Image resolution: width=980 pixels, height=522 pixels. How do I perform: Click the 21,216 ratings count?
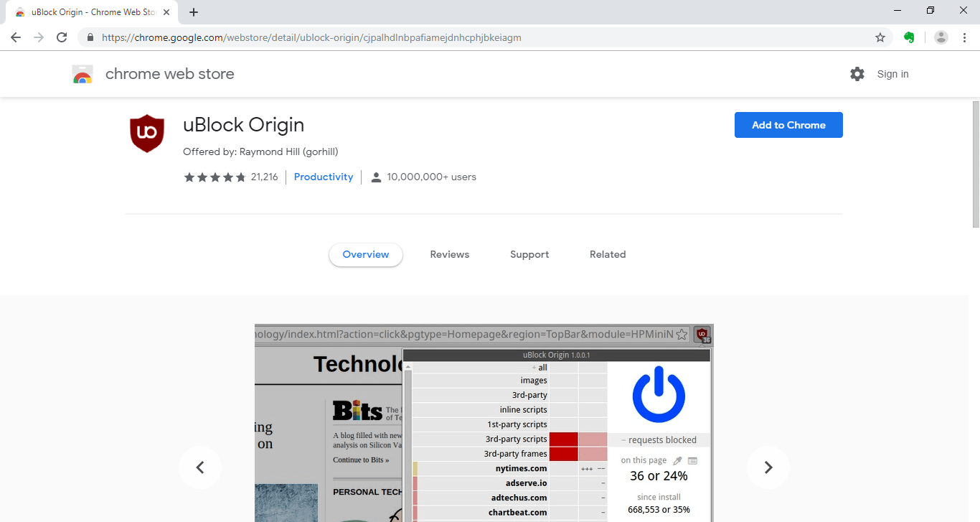tap(265, 177)
